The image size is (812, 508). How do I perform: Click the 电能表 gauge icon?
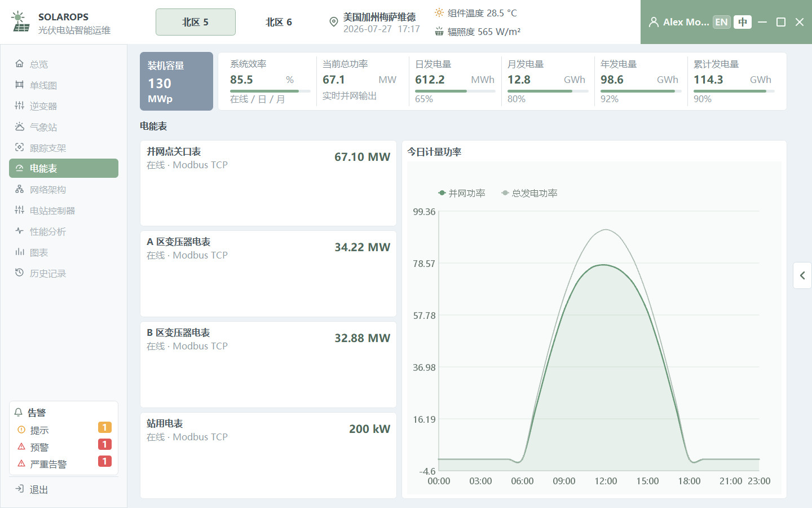point(19,168)
